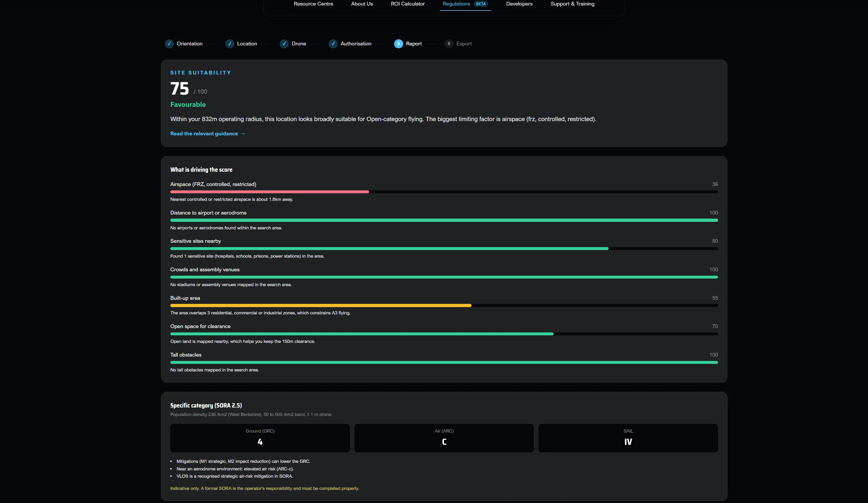Click the BETA badge next to Regulations
868x503 pixels.
481,4
